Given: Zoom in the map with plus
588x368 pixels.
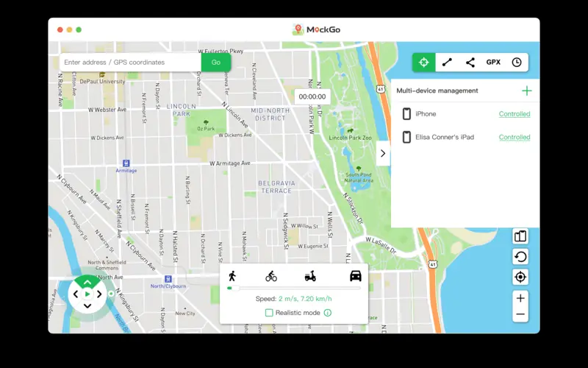Looking at the screenshot, I should point(520,298).
